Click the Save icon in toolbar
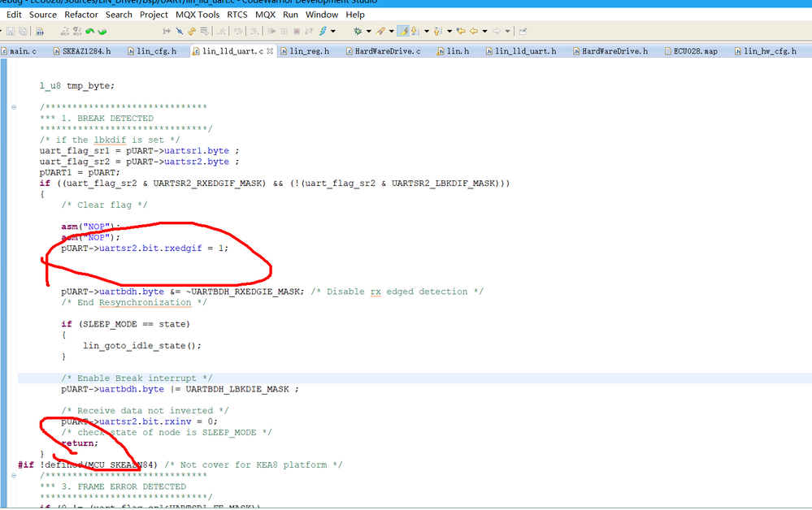812x510 pixels. click(x=11, y=31)
